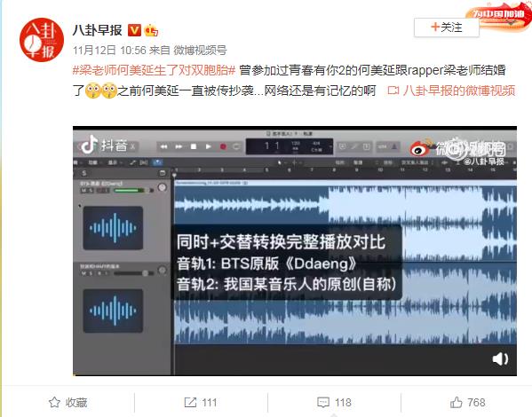Click the play button in video toolbar
Screen dimensions: 532x417
pyautogui.click(x=209, y=146)
